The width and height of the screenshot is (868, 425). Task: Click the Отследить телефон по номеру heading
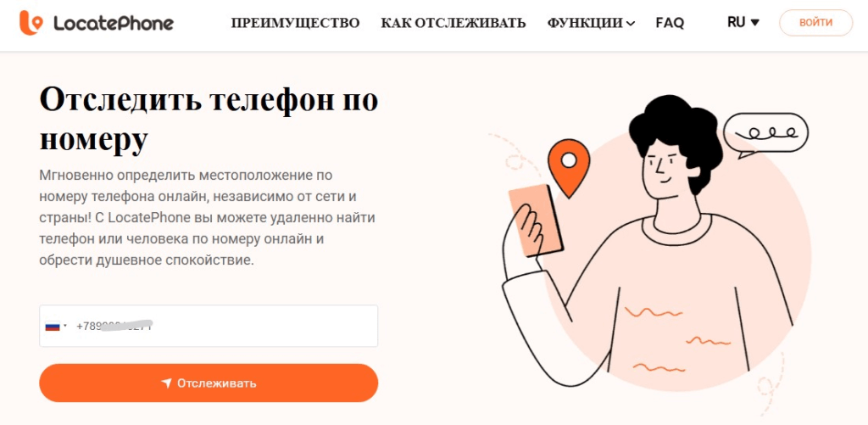point(209,119)
